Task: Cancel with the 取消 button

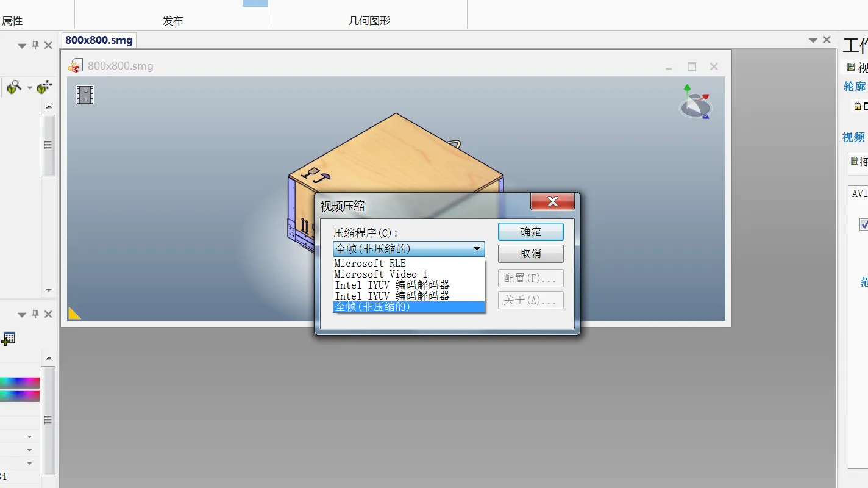Action: point(531,254)
